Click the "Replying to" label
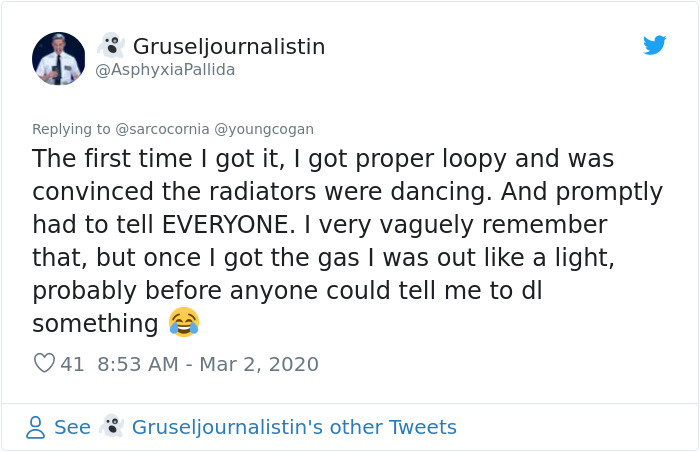 (71, 129)
